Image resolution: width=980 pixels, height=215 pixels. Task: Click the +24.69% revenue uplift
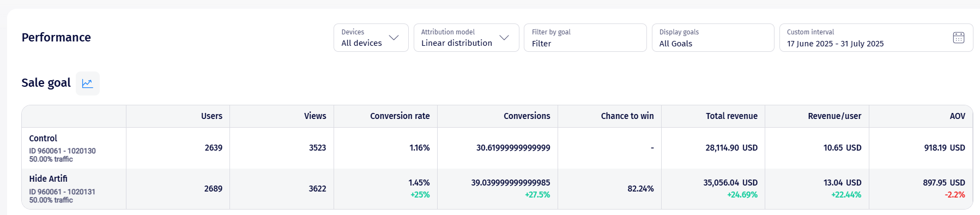[x=742, y=195]
